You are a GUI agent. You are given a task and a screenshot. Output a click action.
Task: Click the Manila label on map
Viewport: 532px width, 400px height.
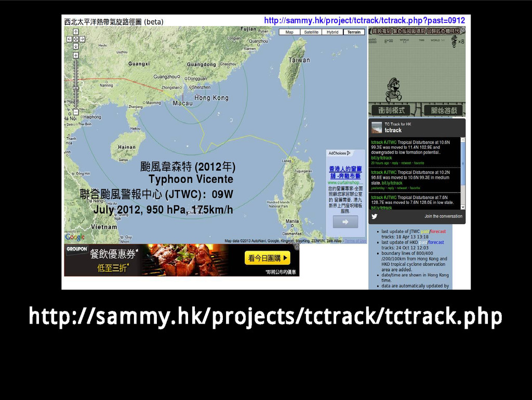(x=292, y=221)
